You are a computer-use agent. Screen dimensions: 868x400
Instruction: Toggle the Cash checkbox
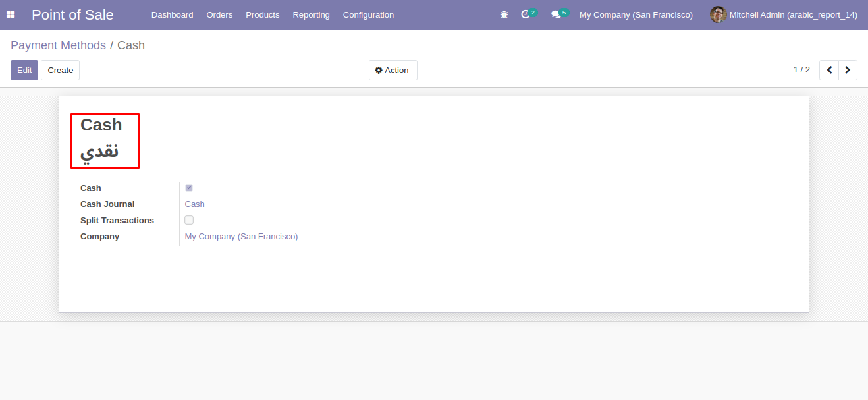[189, 188]
